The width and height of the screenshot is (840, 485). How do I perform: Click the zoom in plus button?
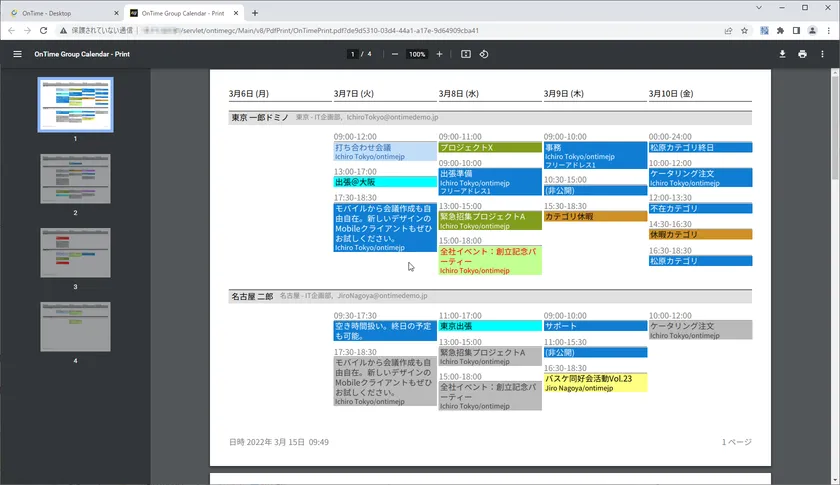[x=439, y=54]
